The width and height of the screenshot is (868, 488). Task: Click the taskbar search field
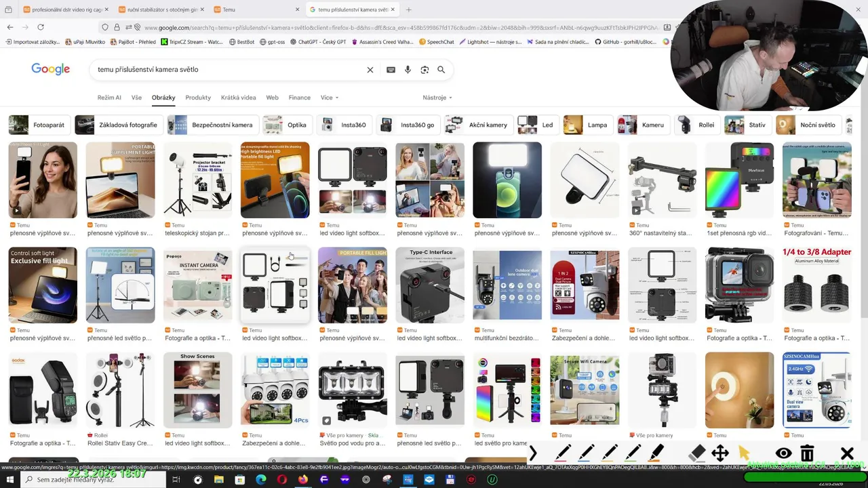point(92,479)
